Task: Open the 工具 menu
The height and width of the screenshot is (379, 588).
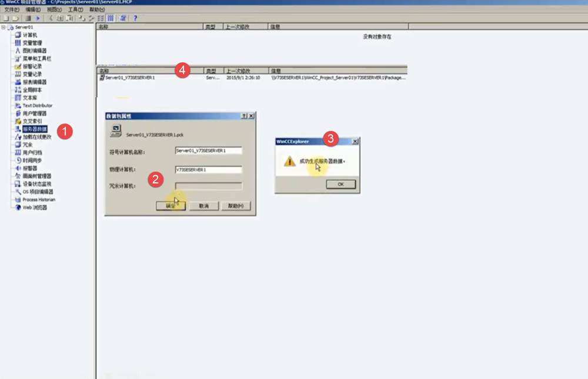Action: click(75, 10)
